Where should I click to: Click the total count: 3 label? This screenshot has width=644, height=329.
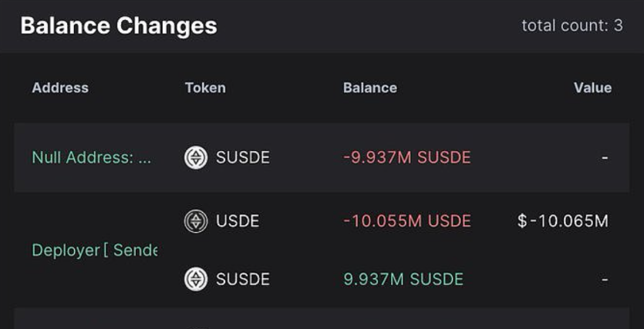coord(572,25)
